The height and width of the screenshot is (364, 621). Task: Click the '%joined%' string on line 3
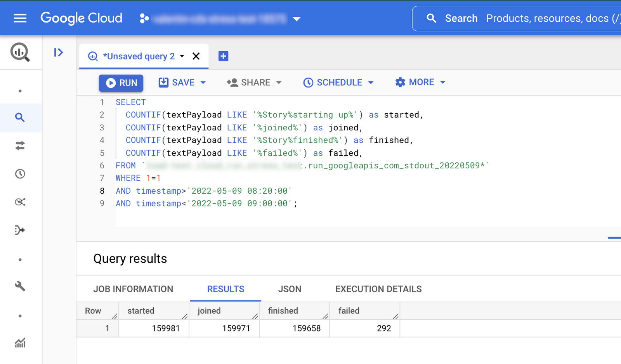click(x=278, y=128)
